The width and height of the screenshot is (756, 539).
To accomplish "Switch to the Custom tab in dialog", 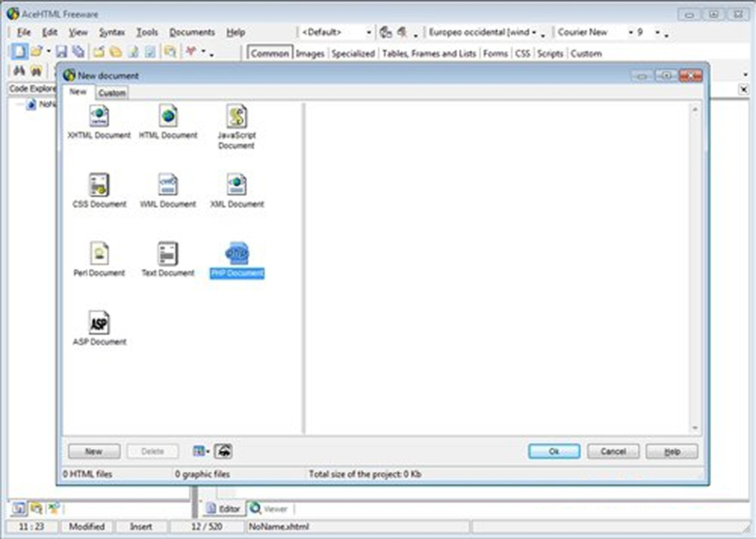I will pyautogui.click(x=112, y=93).
